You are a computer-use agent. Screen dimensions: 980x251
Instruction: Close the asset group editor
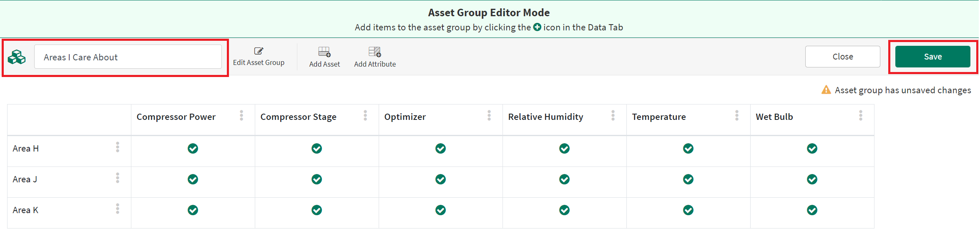(842, 57)
